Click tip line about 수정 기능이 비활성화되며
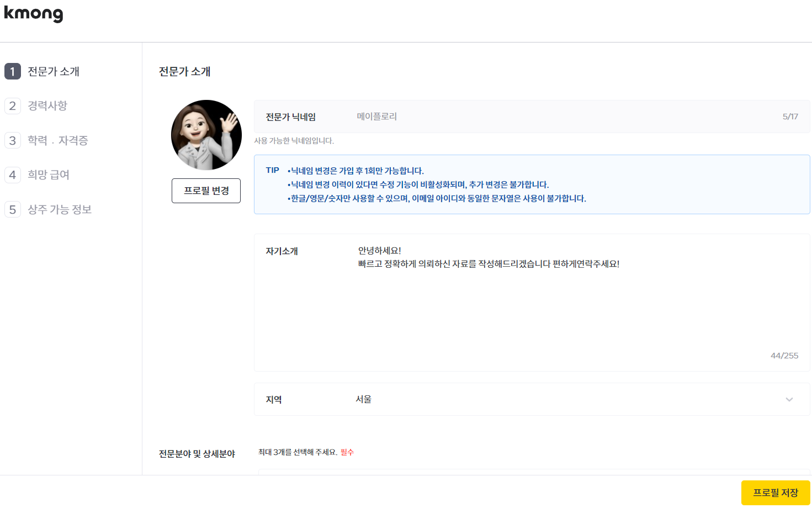The width and height of the screenshot is (812, 508). click(418, 184)
